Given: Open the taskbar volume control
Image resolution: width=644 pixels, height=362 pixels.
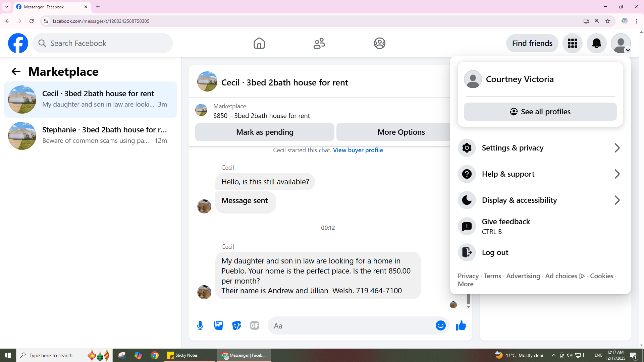Looking at the screenshot, I should tap(570, 355).
